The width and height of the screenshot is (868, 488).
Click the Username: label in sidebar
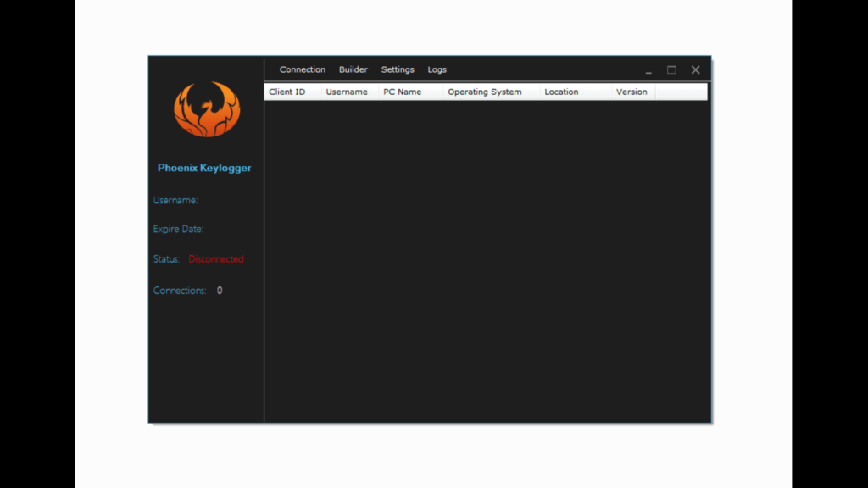[x=175, y=200]
